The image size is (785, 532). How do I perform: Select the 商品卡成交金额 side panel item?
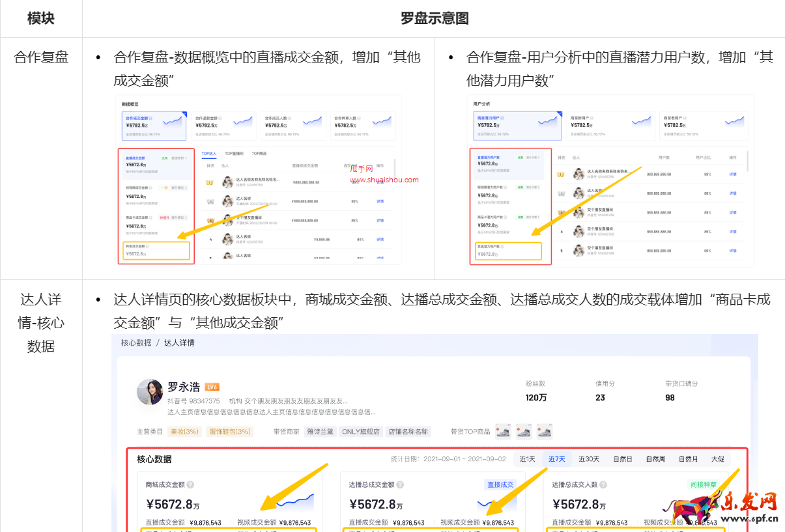pos(156,225)
